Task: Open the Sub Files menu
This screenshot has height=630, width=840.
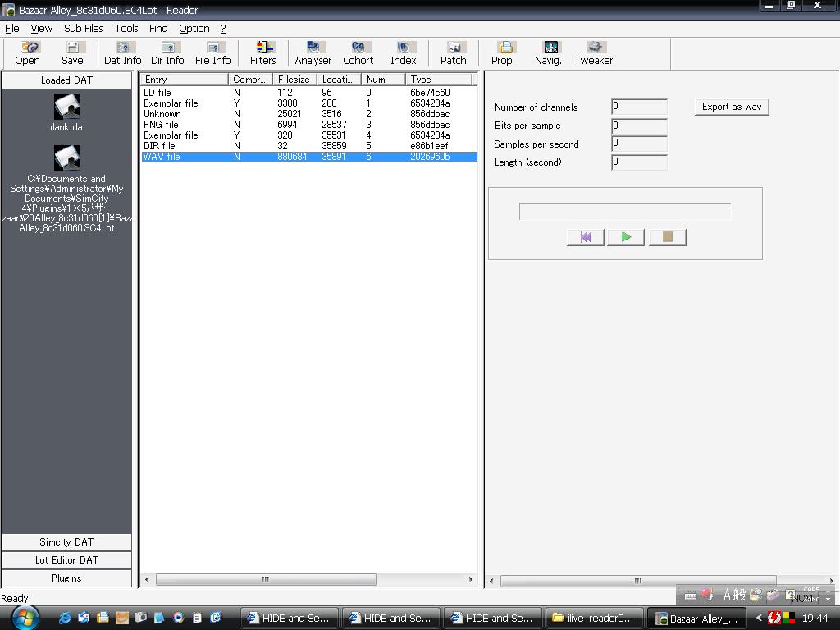Action: point(84,28)
